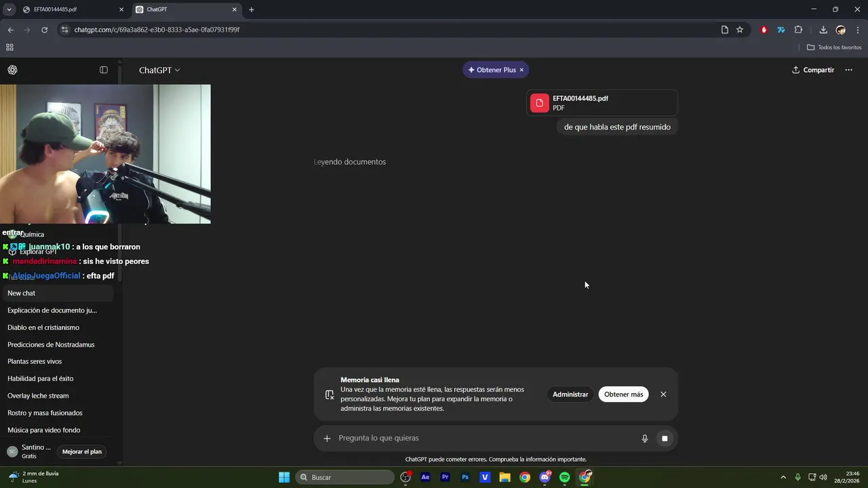Open OBS Studio from the taskbar
Screen dimensions: 868x488
[x=406, y=477]
